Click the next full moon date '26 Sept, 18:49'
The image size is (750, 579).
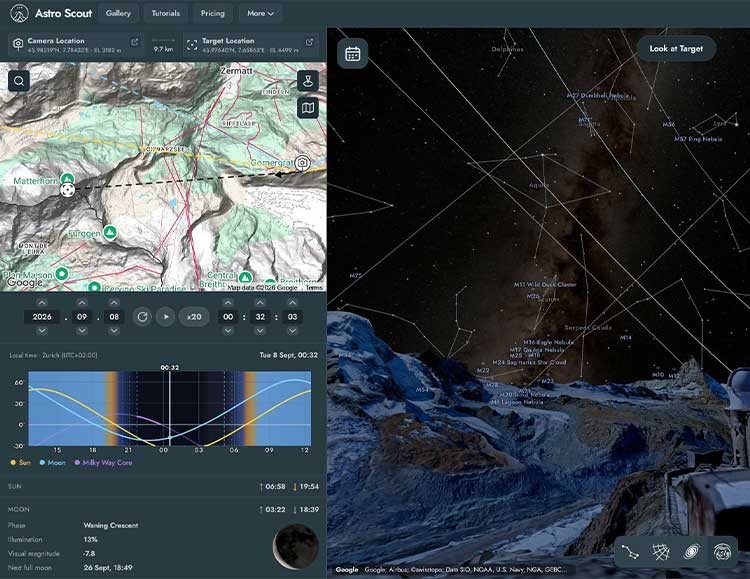pos(108,568)
